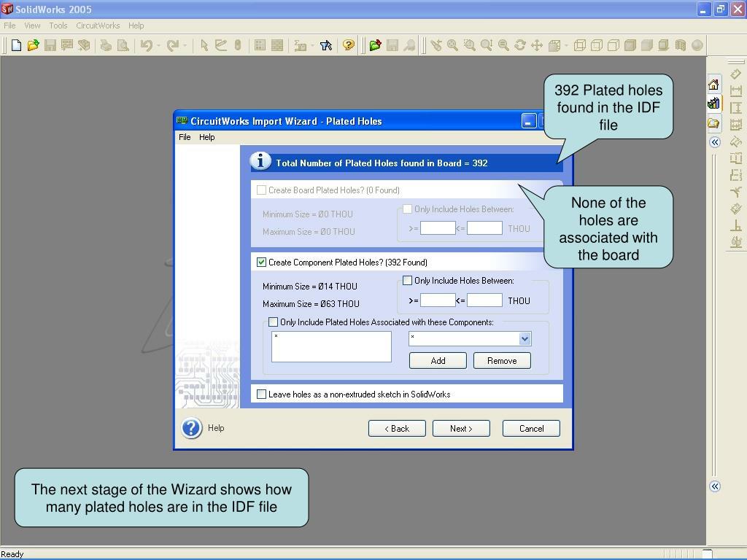
Task: Open the wizard's File menu
Action: (x=185, y=137)
